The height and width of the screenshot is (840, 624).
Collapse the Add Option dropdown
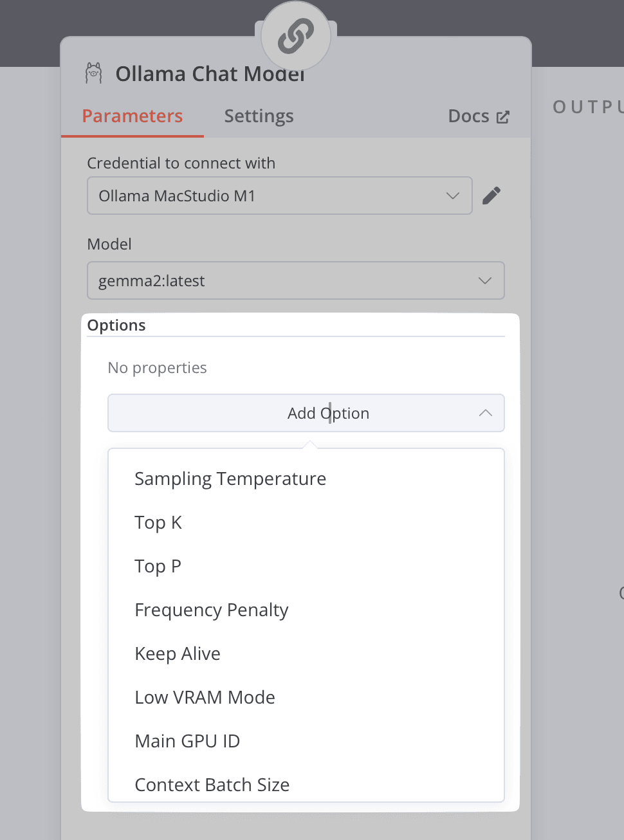point(306,413)
